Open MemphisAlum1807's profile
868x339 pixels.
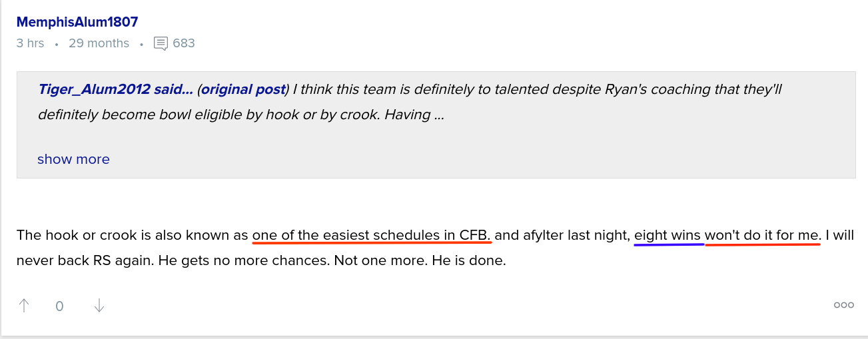77,22
